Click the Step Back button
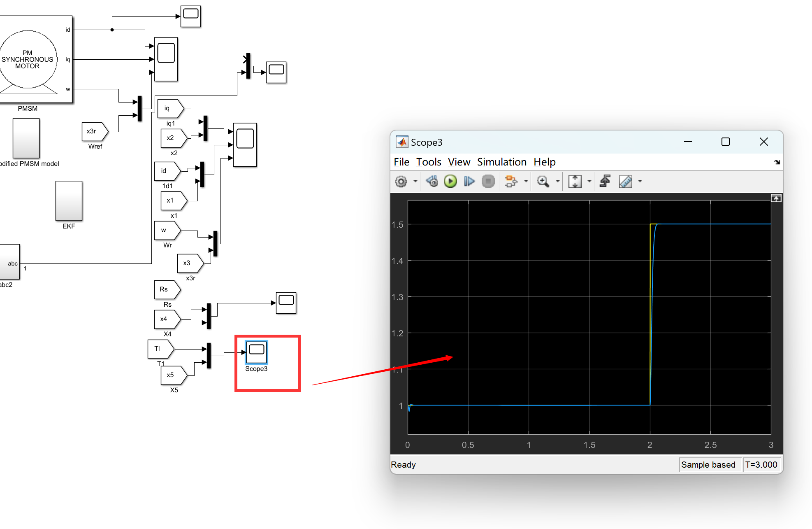Screen dimensions: 812x529 [432, 182]
